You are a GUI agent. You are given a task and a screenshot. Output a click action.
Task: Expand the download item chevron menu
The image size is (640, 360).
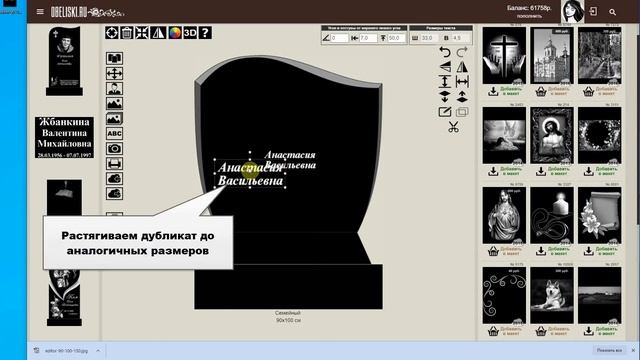(x=98, y=351)
